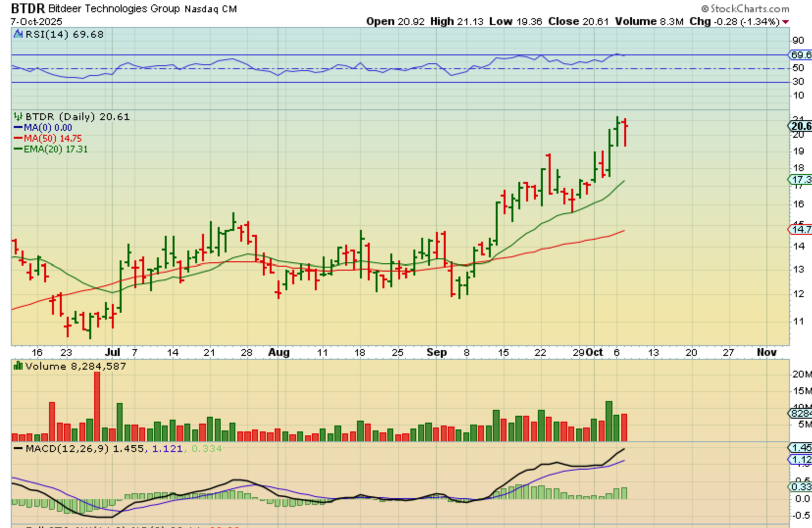
Task: Click the "Jul" month label on date axis
Action: 113,352
